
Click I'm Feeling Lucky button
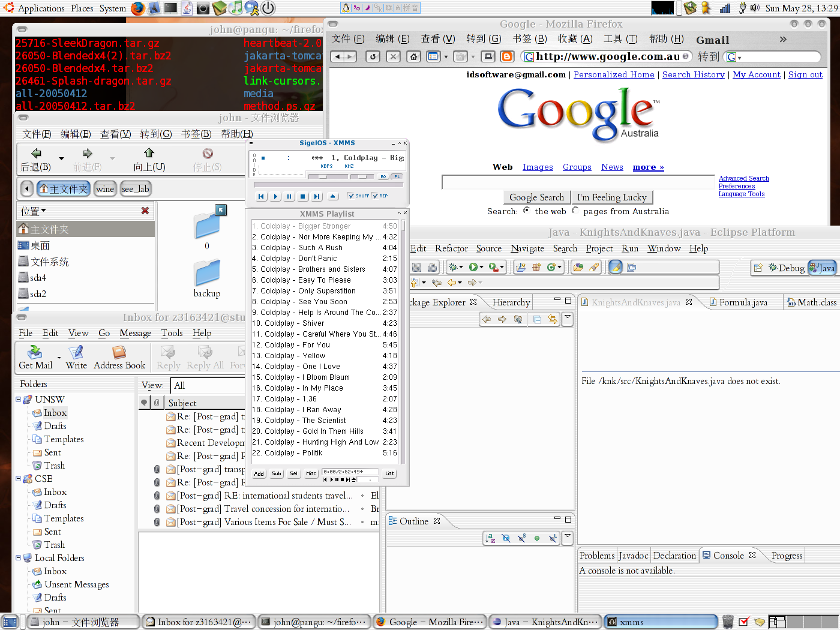(x=612, y=197)
